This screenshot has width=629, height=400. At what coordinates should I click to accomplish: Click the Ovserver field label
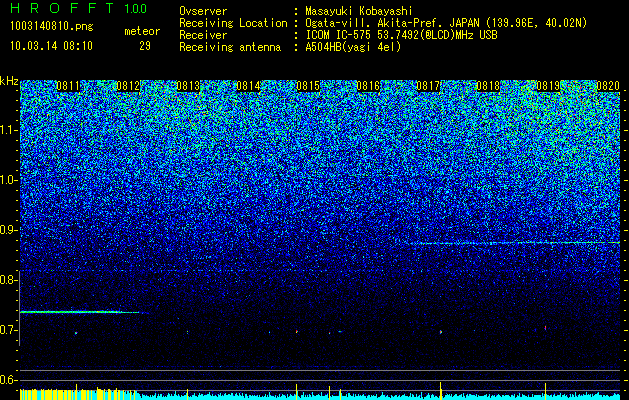[203, 12]
